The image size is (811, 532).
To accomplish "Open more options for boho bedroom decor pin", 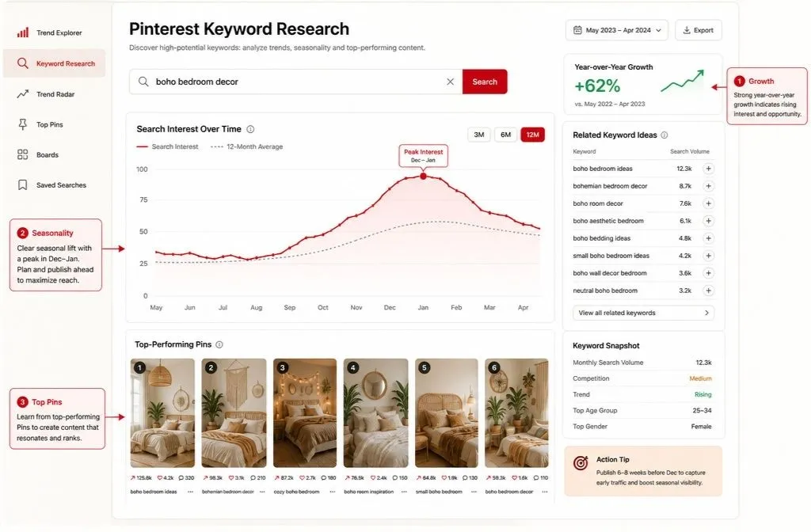I will tap(545, 492).
